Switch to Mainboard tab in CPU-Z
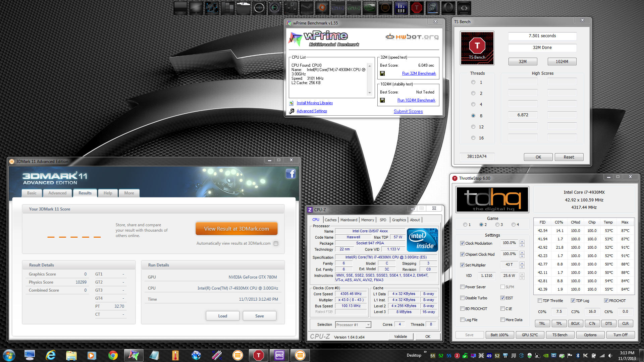This screenshot has width=644, height=362. [x=349, y=220]
